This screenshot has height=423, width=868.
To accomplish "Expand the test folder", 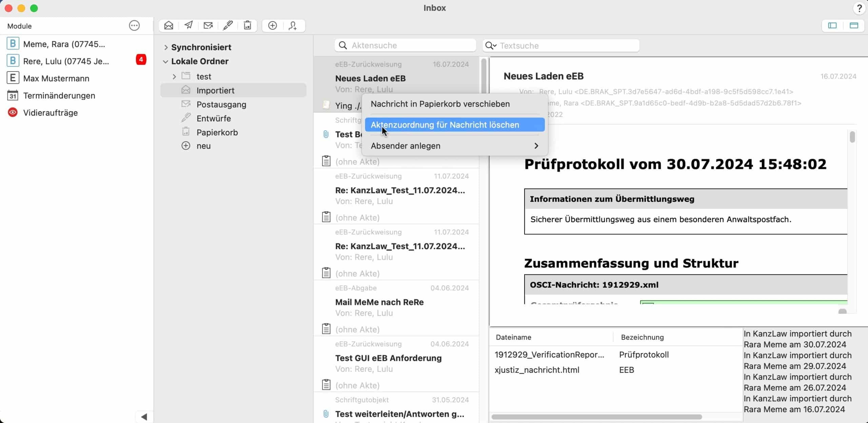I will [x=174, y=77].
